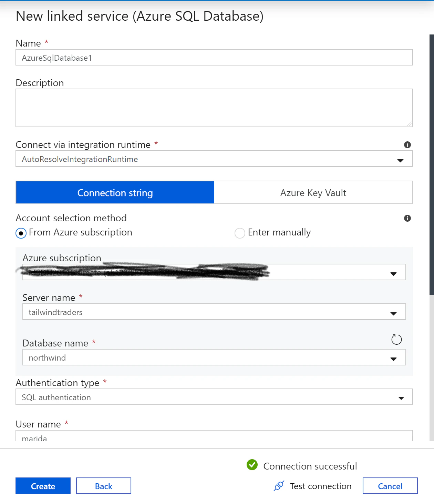Image resolution: width=434 pixels, height=504 pixels.
Task: Refresh the Database name list
Action: click(x=396, y=340)
